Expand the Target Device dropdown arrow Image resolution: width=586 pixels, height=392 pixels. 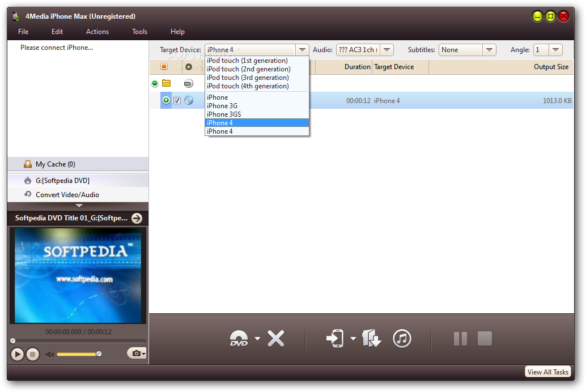coord(302,50)
